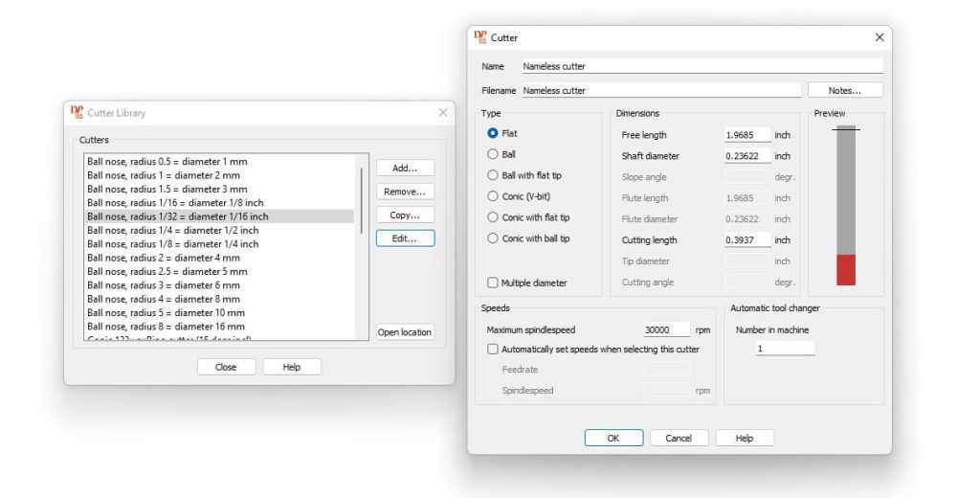The height and width of the screenshot is (498, 980).
Task: Cancel the Cutter dialog
Action: click(679, 438)
